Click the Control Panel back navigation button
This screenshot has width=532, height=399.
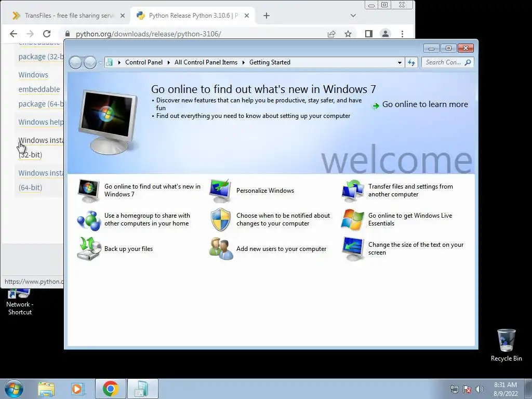coord(75,62)
